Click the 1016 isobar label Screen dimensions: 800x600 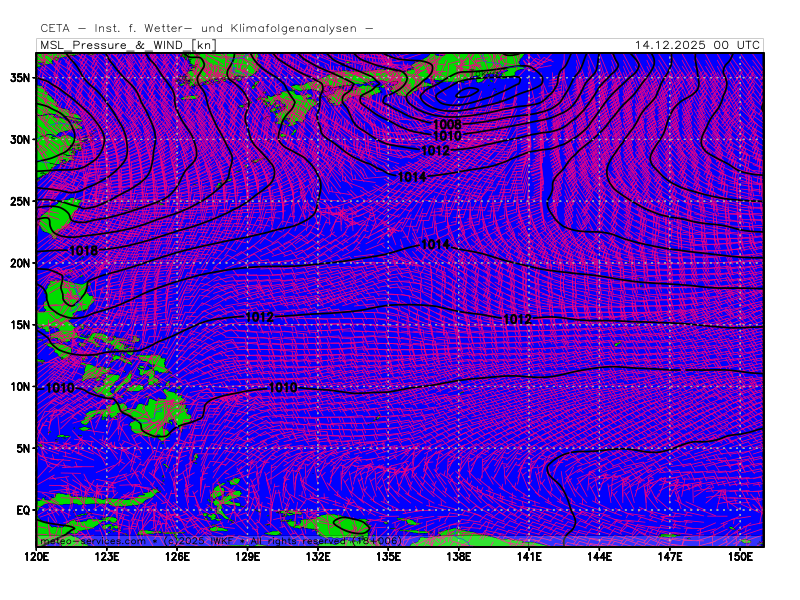pyautogui.click(x=84, y=251)
